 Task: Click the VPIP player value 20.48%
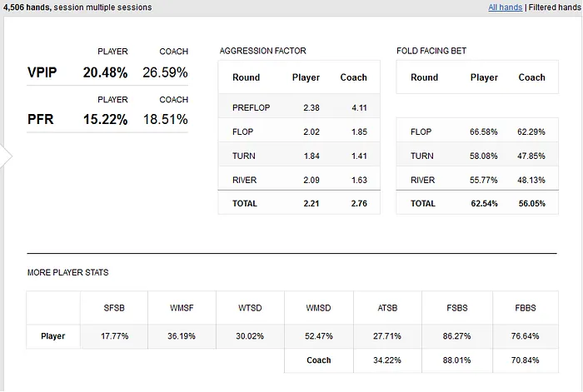[105, 72]
